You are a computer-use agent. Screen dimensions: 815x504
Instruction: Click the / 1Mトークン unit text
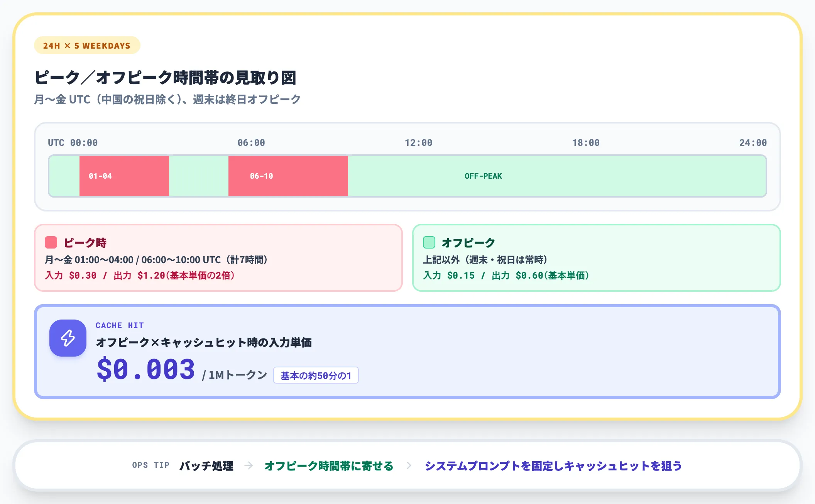[234, 375]
